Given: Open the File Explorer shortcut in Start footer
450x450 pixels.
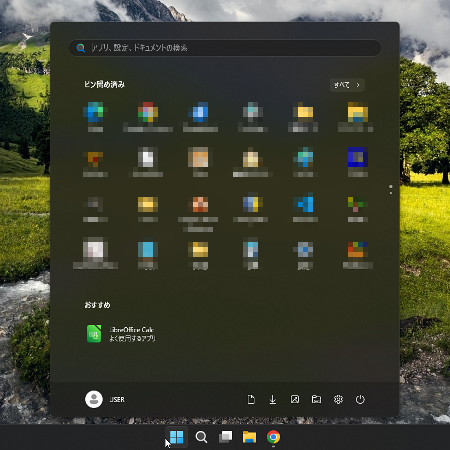Looking at the screenshot, I should pyautogui.click(x=316, y=399).
